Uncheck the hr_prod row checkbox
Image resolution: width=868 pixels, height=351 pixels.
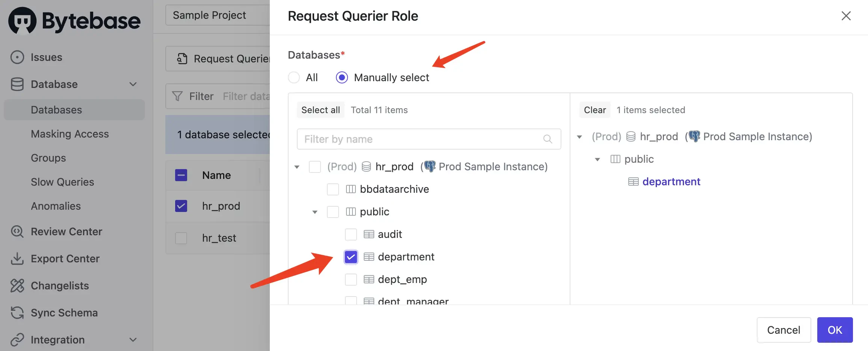pos(181,206)
